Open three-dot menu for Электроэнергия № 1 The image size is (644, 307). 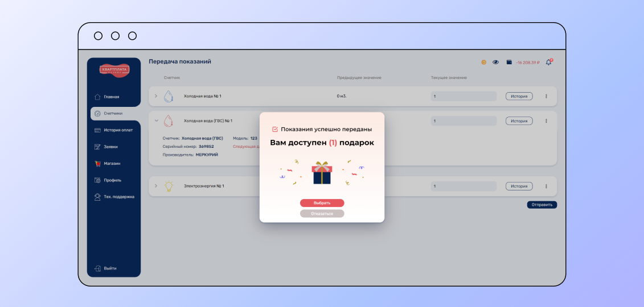click(546, 186)
